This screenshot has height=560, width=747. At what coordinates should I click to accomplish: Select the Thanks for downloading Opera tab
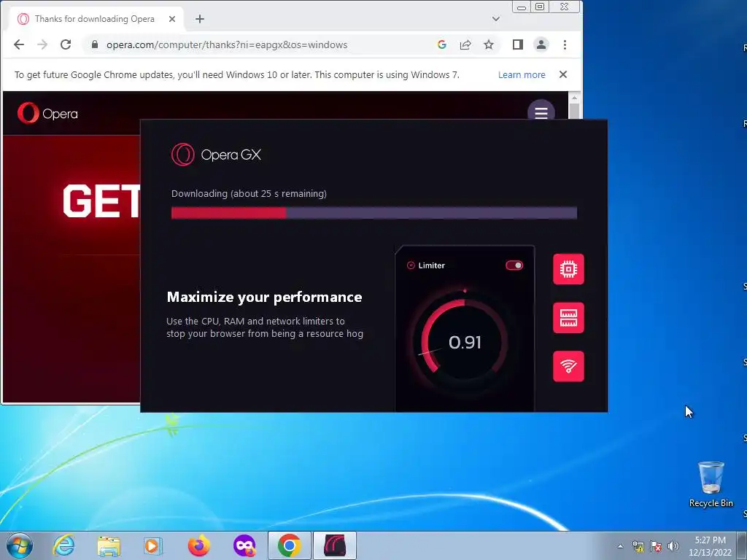(x=96, y=19)
